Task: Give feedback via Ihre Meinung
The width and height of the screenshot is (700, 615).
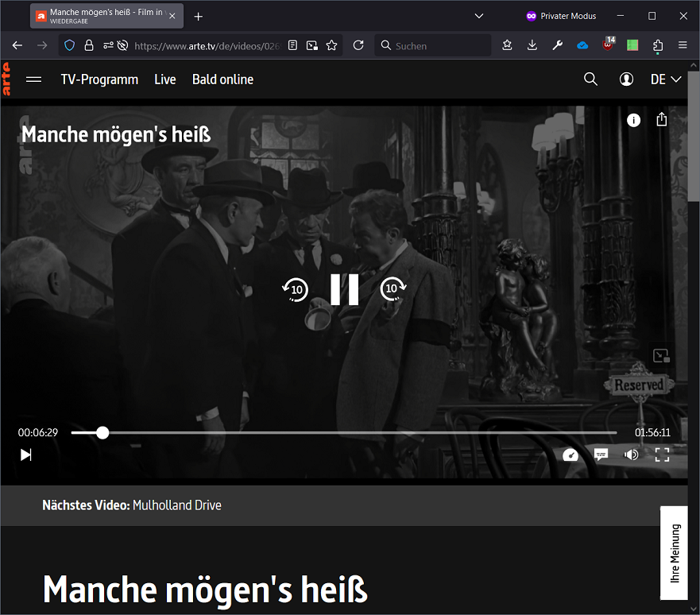Action: pyautogui.click(x=674, y=553)
